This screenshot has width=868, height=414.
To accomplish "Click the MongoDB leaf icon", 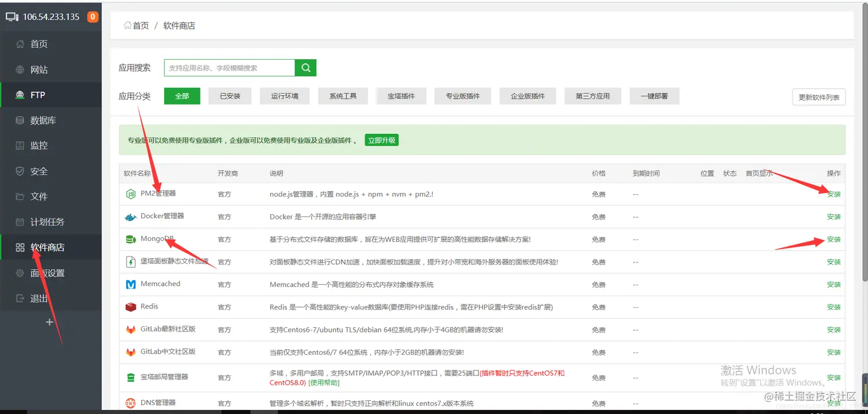I will pos(130,239).
